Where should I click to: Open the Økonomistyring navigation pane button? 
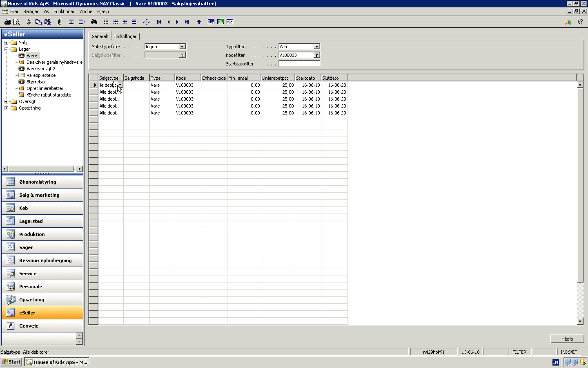tap(42, 182)
